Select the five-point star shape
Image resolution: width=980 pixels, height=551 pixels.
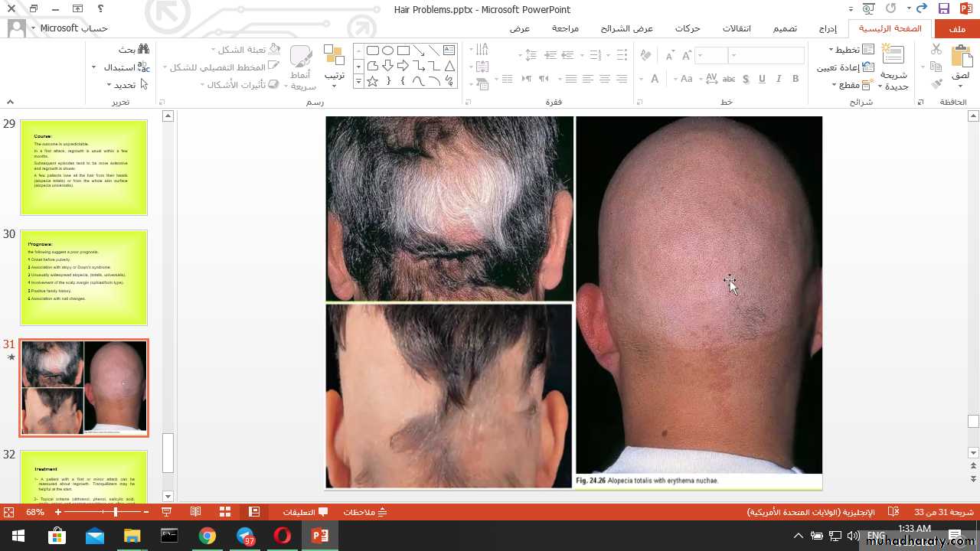pyautogui.click(x=373, y=80)
